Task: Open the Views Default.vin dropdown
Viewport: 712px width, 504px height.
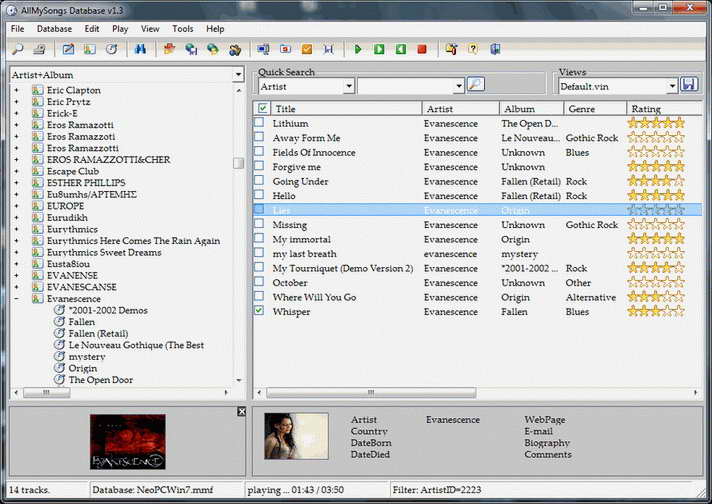Action: pyautogui.click(x=672, y=86)
